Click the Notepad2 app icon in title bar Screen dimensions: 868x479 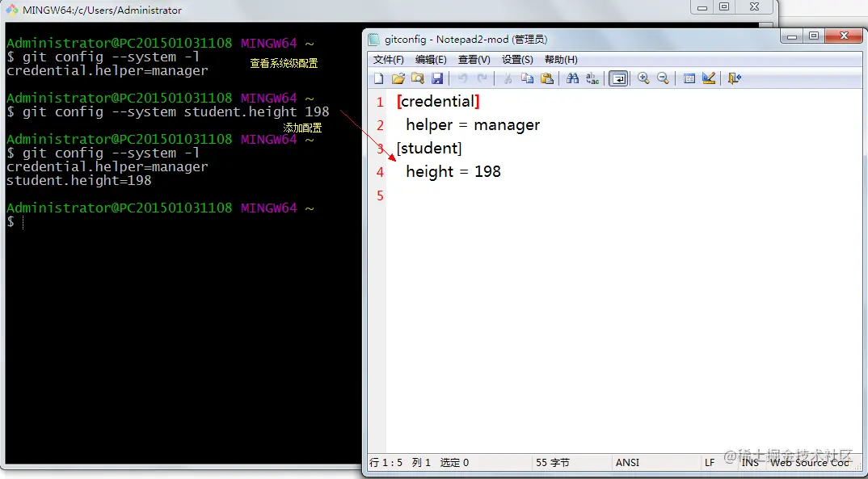pyautogui.click(x=375, y=40)
